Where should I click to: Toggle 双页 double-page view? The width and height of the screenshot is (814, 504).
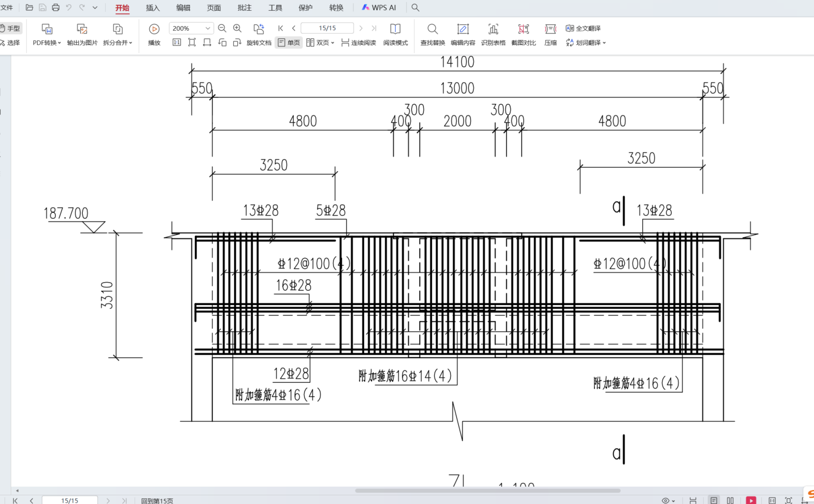pos(318,42)
